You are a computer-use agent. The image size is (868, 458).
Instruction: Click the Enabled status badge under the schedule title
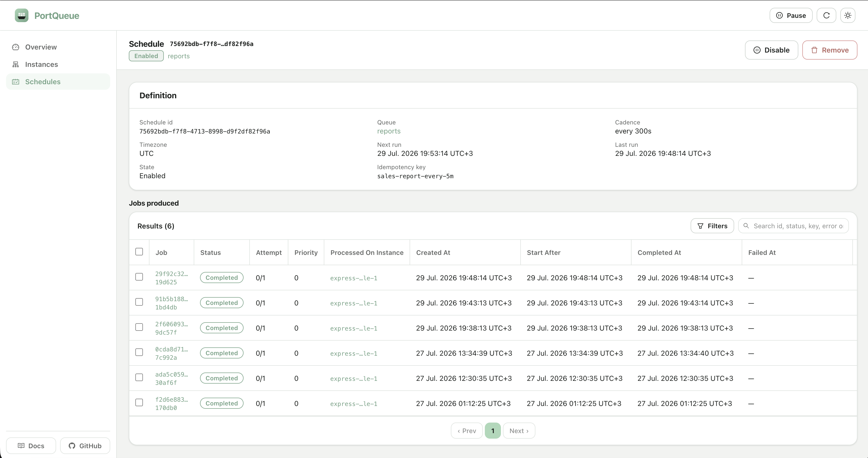[x=146, y=56]
